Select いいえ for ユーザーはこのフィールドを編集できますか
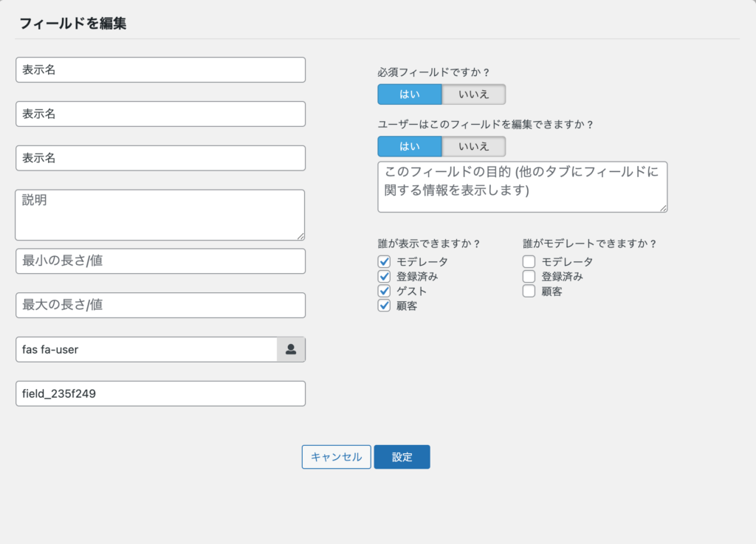Image resolution: width=756 pixels, height=544 pixels. (x=473, y=146)
